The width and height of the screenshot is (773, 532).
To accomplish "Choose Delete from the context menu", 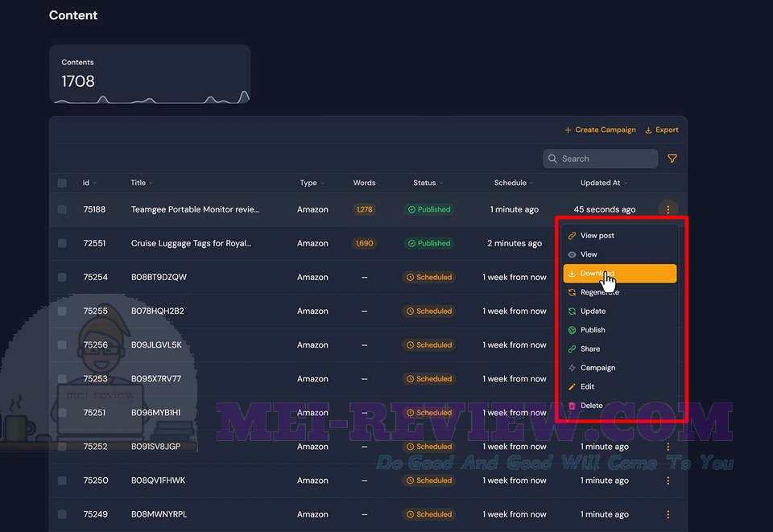I will point(620,406).
